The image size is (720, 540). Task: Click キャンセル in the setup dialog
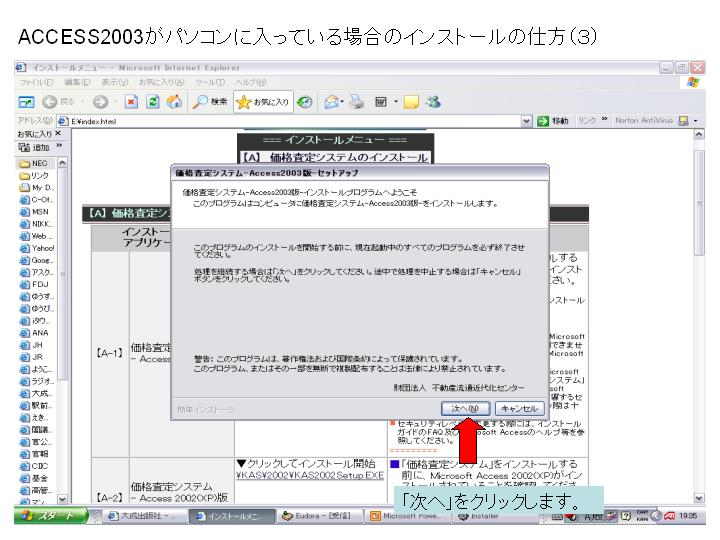[x=519, y=408]
